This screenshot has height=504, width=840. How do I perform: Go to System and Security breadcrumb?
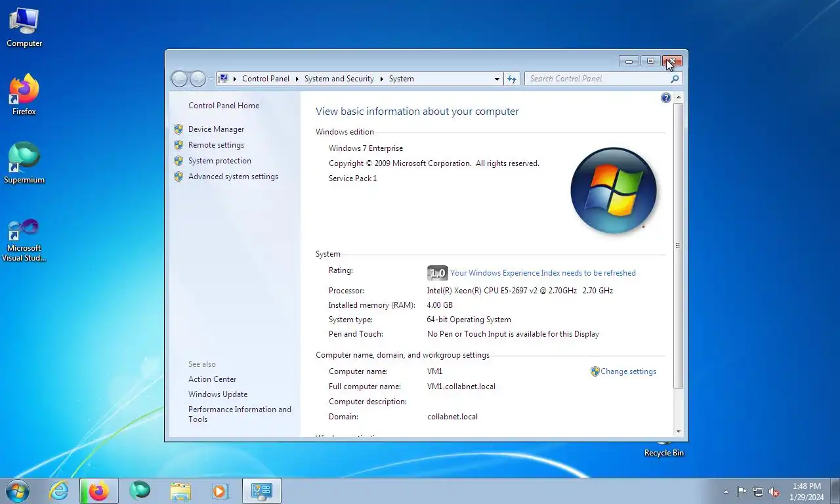pyautogui.click(x=339, y=79)
